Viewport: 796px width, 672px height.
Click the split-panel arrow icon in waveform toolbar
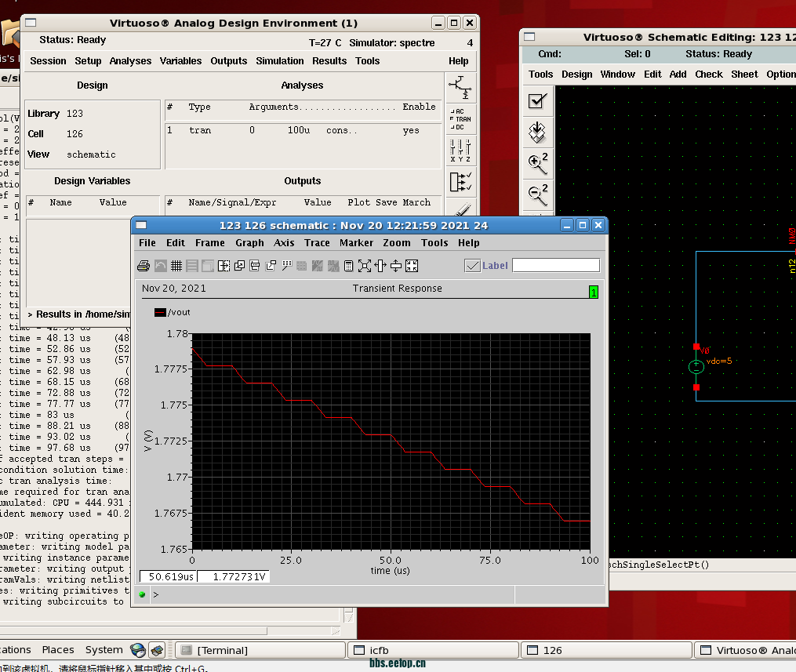pos(224,266)
